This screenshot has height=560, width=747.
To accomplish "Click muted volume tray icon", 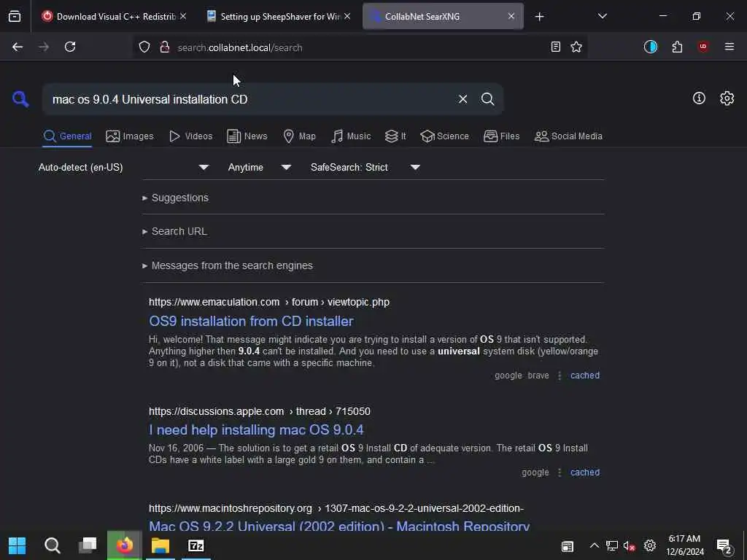I will tap(630, 545).
